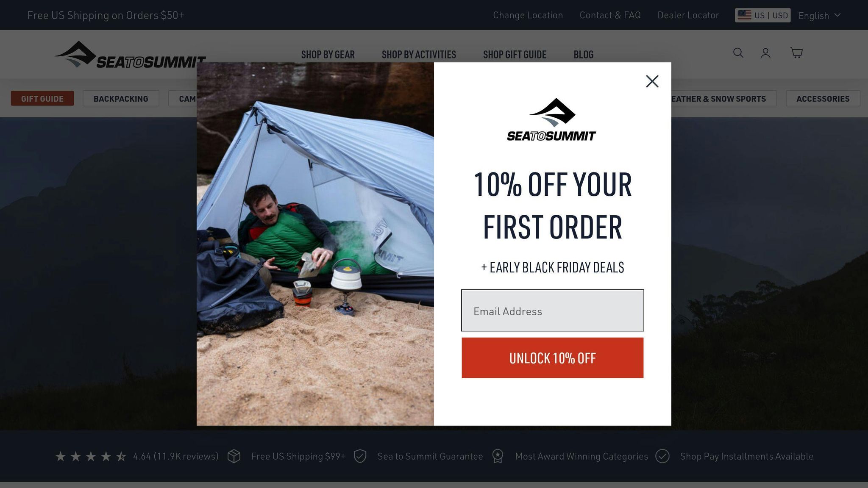
Task: Close the 10% off popup
Action: (x=652, y=81)
